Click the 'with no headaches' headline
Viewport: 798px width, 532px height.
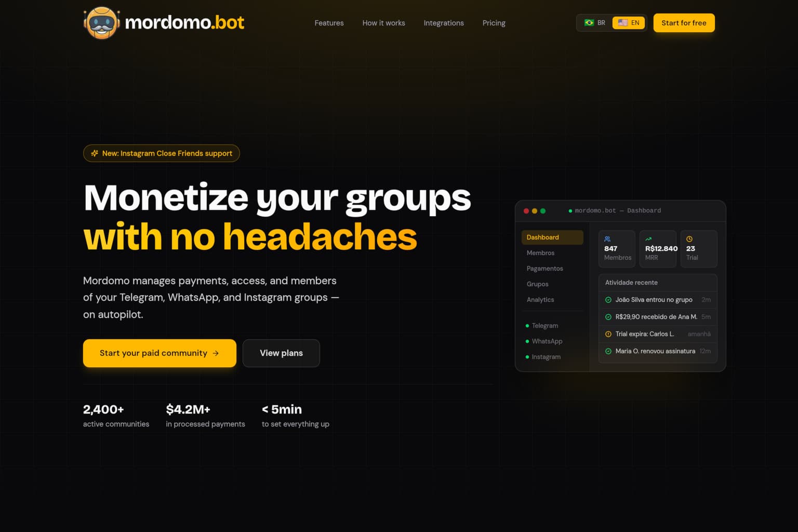250,237
